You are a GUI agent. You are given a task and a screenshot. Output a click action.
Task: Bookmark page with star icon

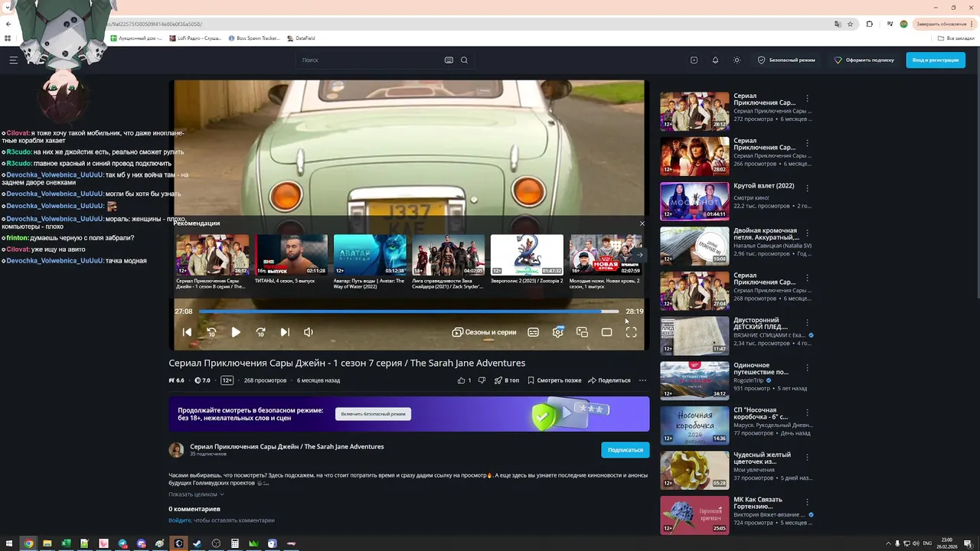(850, 24)
